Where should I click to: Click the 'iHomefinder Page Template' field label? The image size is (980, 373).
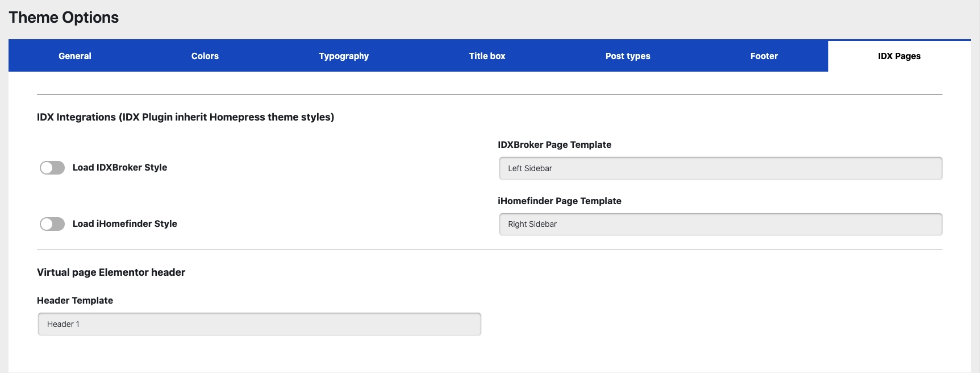tap(559, 201)
